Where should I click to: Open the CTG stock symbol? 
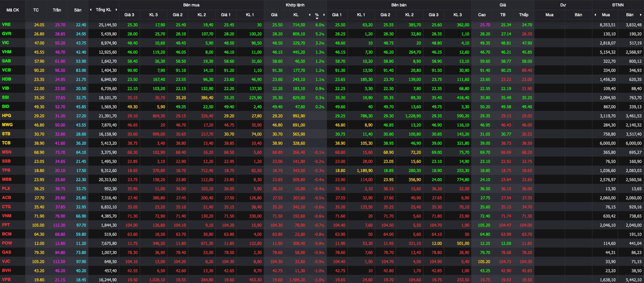pos(6,207)
